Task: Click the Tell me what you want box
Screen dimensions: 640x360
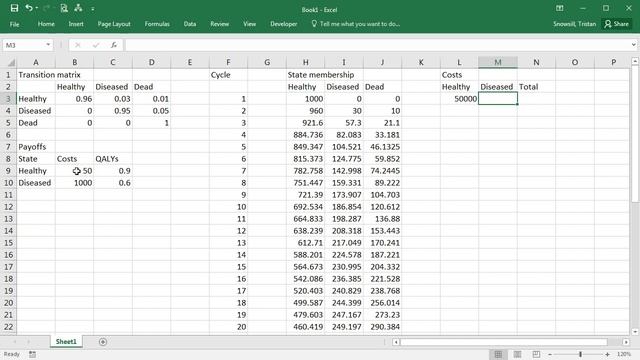Action: click(x=356, y=24)
